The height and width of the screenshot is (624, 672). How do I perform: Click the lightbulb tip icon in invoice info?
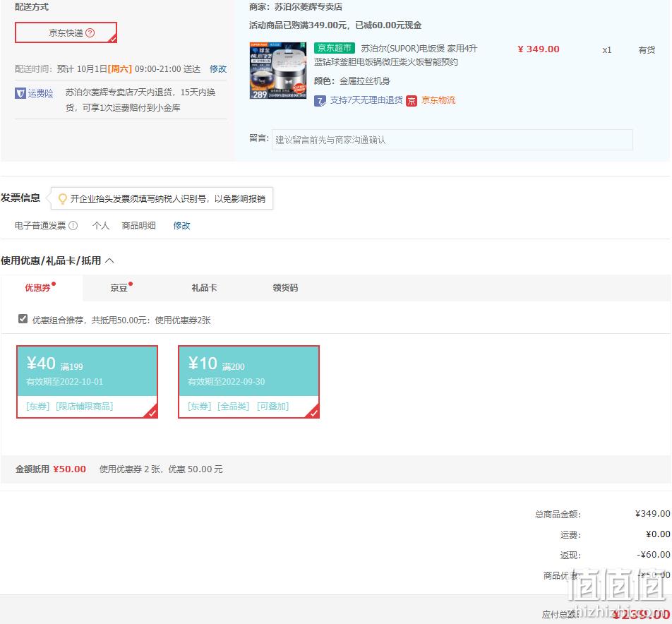[x=63, y=199]
